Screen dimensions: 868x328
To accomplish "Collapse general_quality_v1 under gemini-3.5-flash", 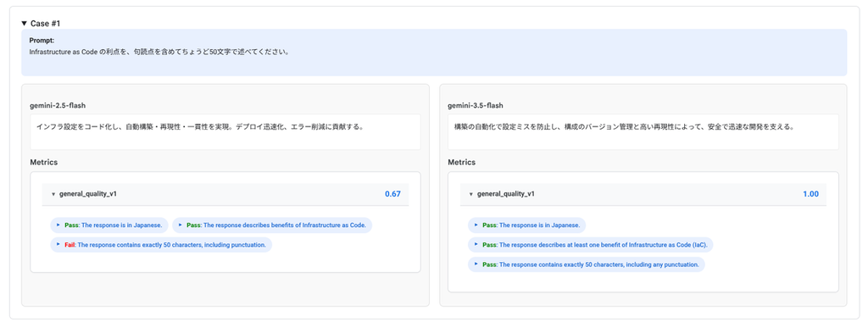I will point(471,194).
